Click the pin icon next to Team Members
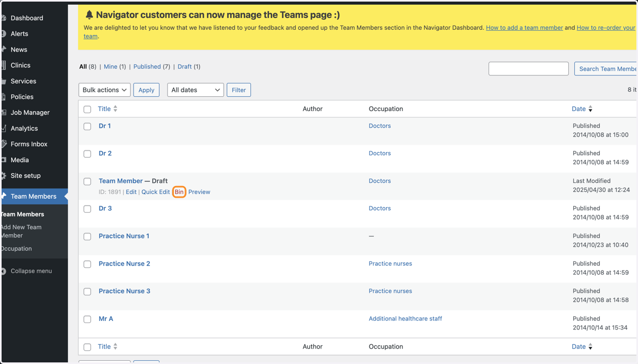 point(4,196)
